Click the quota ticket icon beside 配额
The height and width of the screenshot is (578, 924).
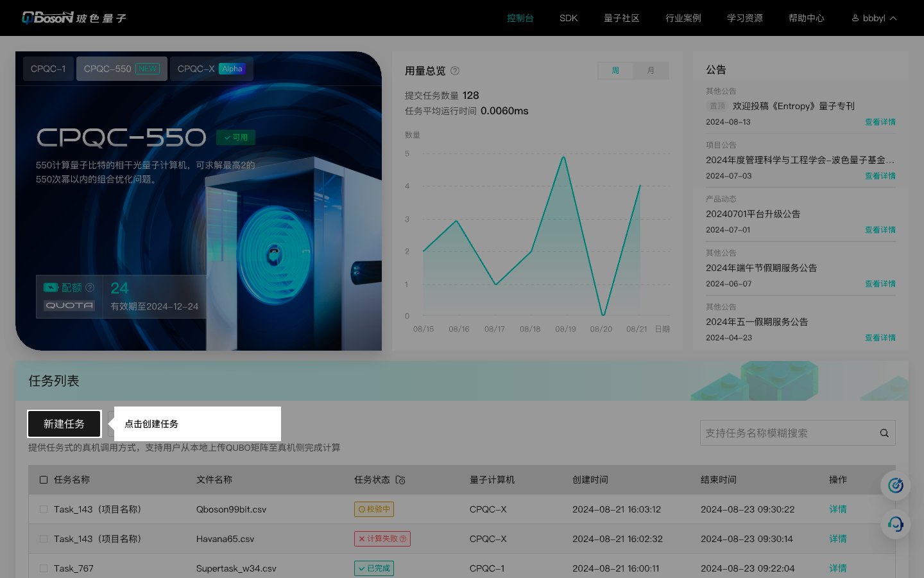(x=51, y=288)
